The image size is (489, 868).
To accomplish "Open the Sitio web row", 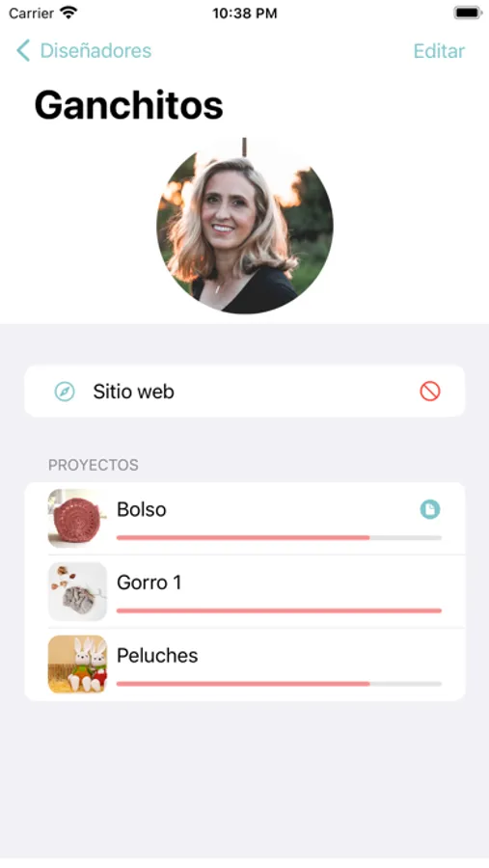I will tap(244, 391).
